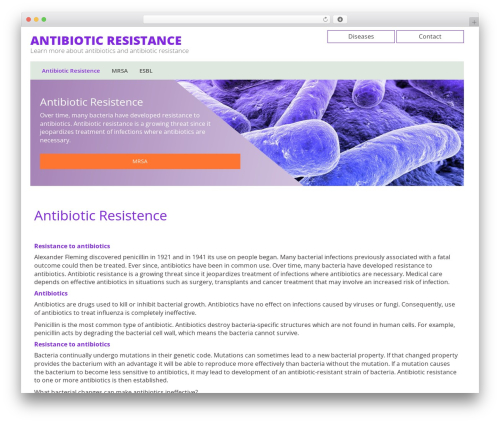500x423 pixels.
Task: Click the ANTIBIOTIC RESISTANCE site title
Action: pos(106,41)
